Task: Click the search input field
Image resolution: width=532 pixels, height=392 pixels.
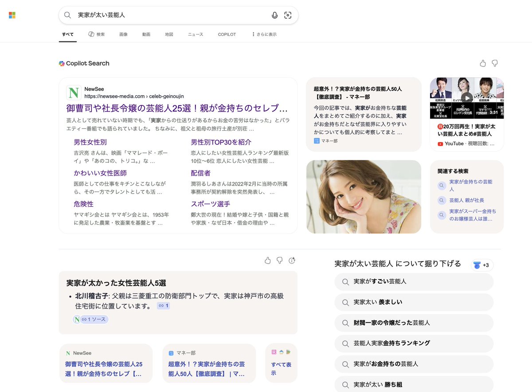Action: pyautogui.click(x=168, y=15)
